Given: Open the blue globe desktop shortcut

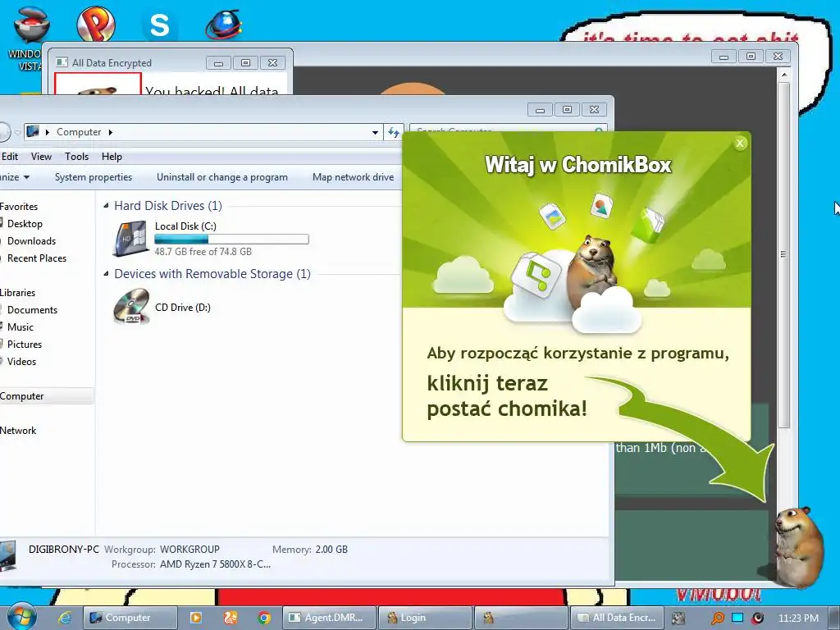Looking at the screenshot, I should pos(224,25).
